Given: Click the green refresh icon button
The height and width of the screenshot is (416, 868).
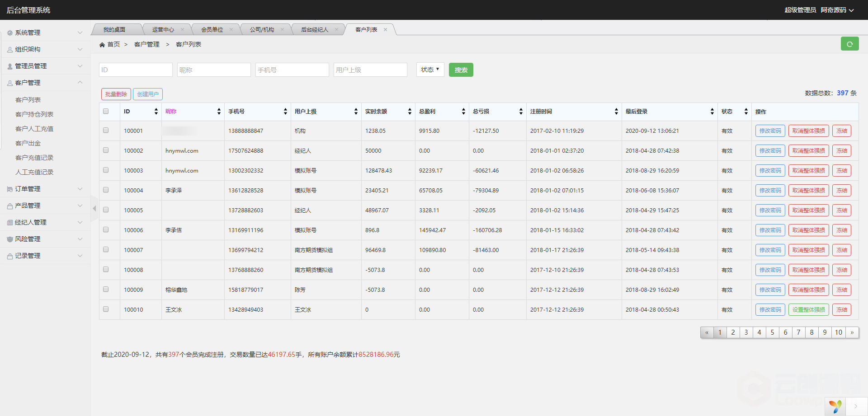Looking at the screenshot, I should pos(849,44).
